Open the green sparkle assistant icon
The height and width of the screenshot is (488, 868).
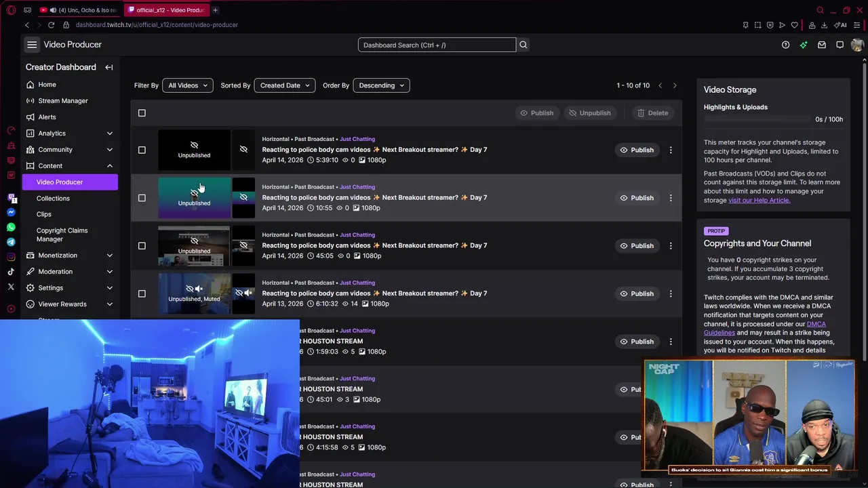tap(804, 45)
